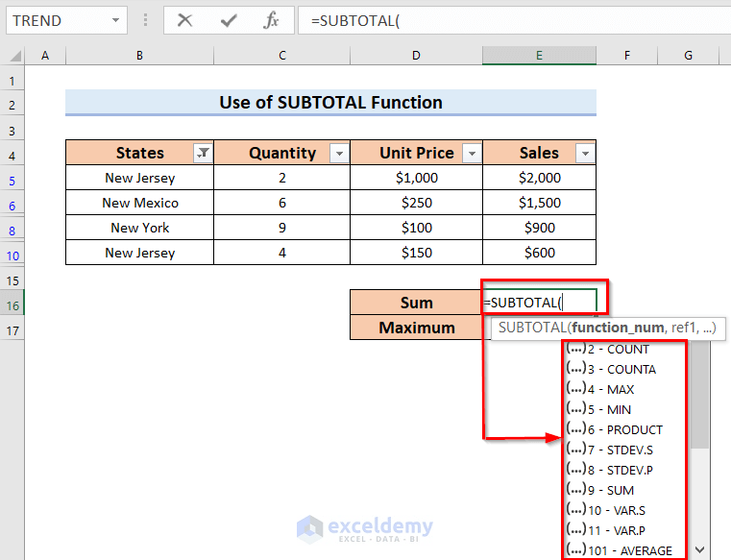This screenshot has width=731, height=560.
Task: Choose 5 - MIN from the function list
Action: coord(624,409)
